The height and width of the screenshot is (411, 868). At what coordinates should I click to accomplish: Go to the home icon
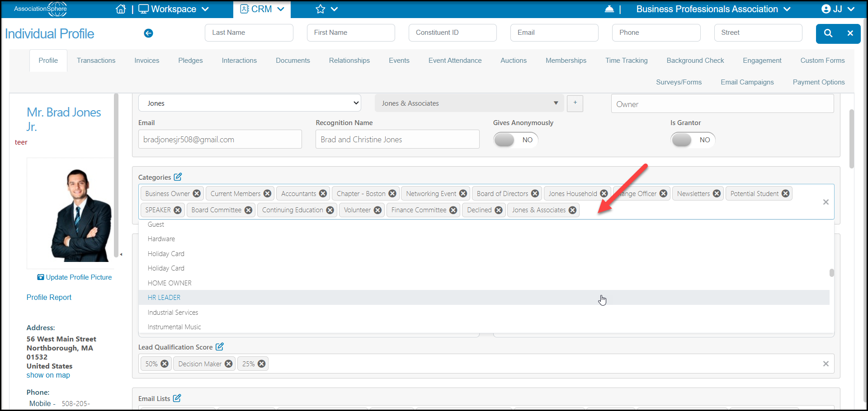(x=121, y=9)
